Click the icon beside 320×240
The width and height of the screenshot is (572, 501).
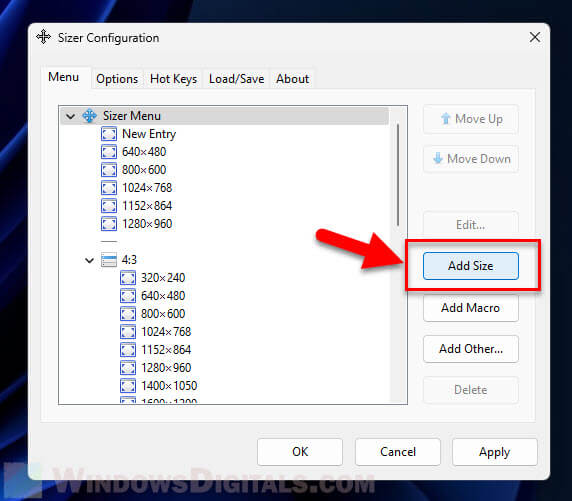click(128, 278)
